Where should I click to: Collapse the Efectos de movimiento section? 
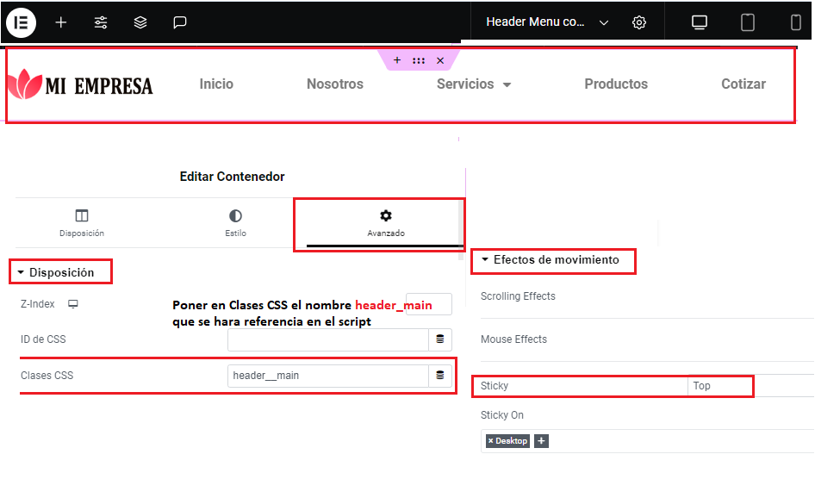(x=551, y=260)
